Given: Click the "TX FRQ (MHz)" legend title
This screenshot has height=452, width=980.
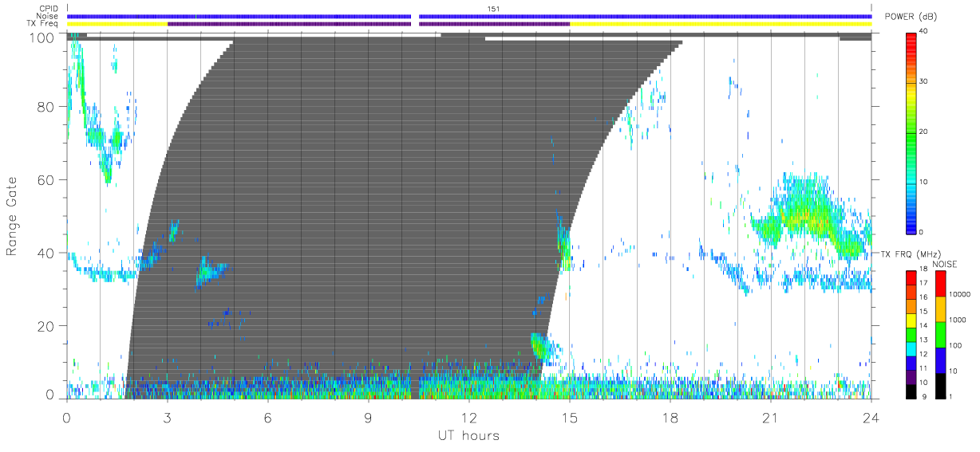Looking at the screenshot, I should pos(909,254).
